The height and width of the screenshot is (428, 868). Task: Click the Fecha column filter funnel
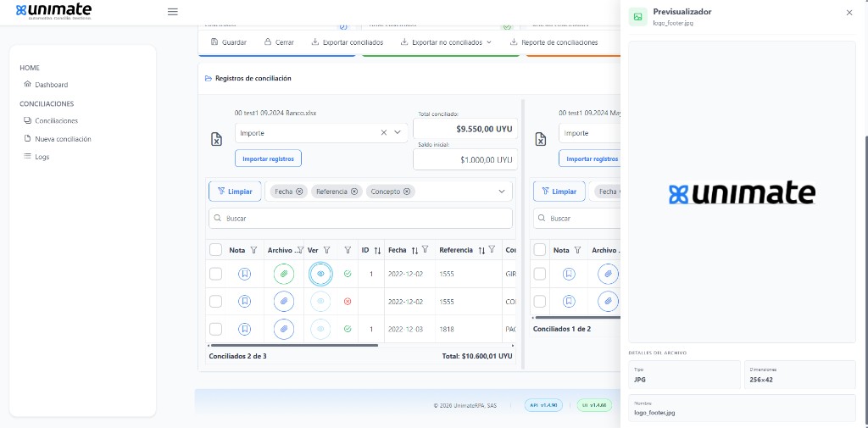(425, 250)
